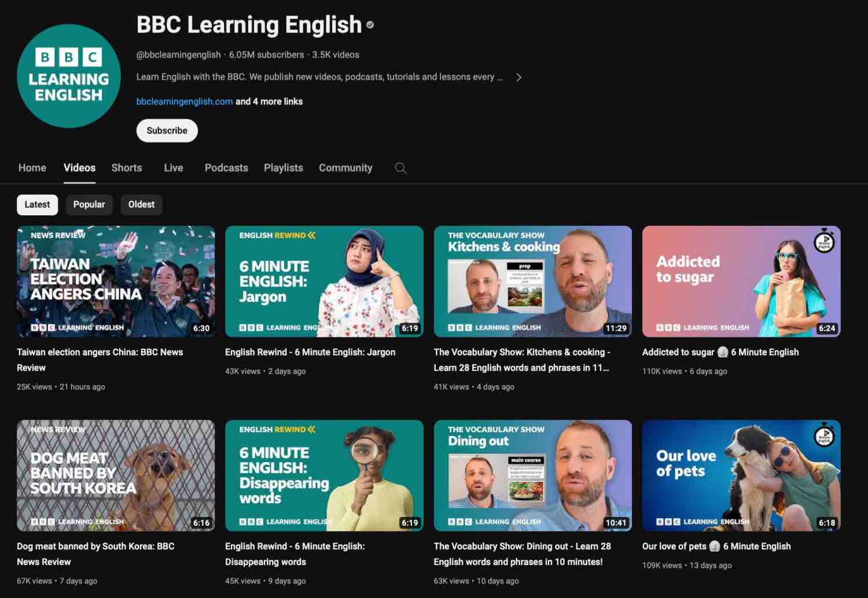Screen dimensions: 868x598
Task: Open the Taiwan Election Angers China thumbnail
Action: 116,281
